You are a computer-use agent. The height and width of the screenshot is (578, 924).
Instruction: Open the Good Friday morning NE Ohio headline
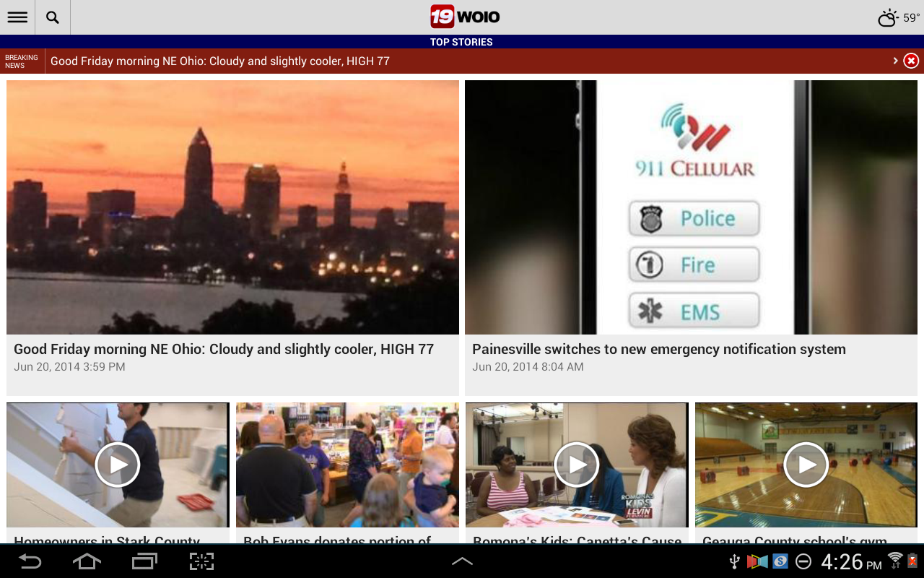tap(224, 348)
